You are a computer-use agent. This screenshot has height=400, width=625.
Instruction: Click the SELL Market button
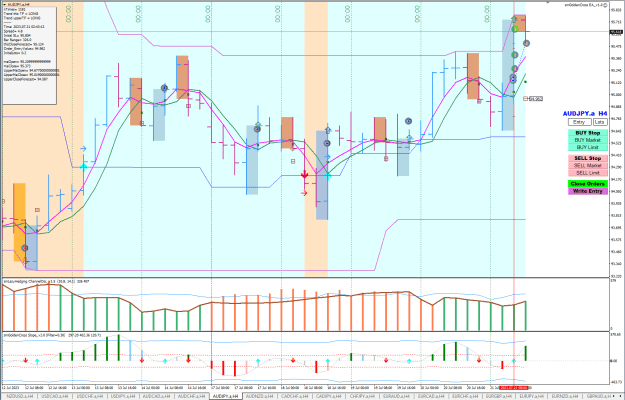click(x=588, y=165)
